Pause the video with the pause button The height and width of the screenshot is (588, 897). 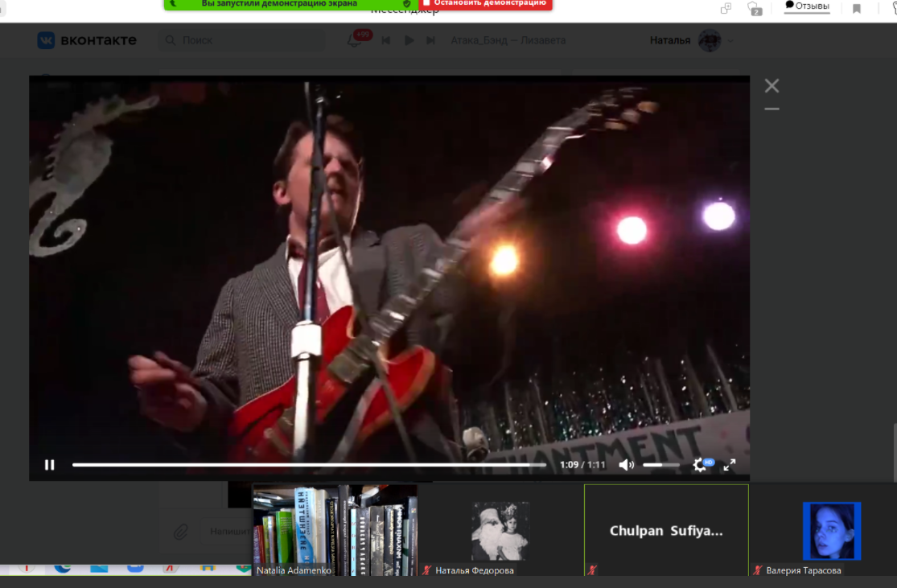[50, 465]
